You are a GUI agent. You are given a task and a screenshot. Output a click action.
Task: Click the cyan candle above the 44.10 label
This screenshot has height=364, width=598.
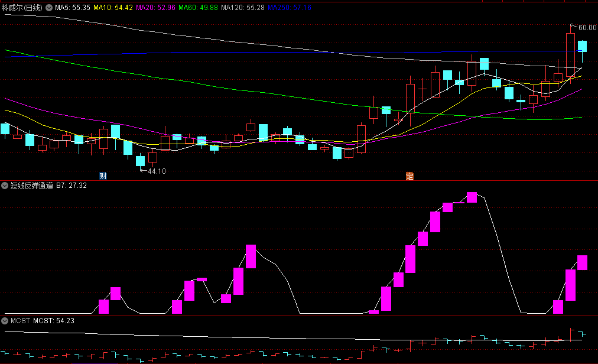pos(141,161)
